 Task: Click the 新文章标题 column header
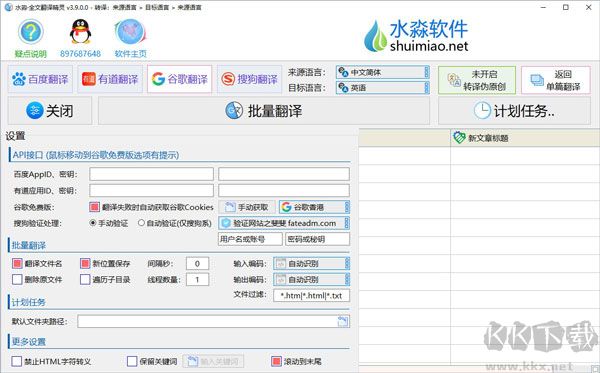click(525, 138)
